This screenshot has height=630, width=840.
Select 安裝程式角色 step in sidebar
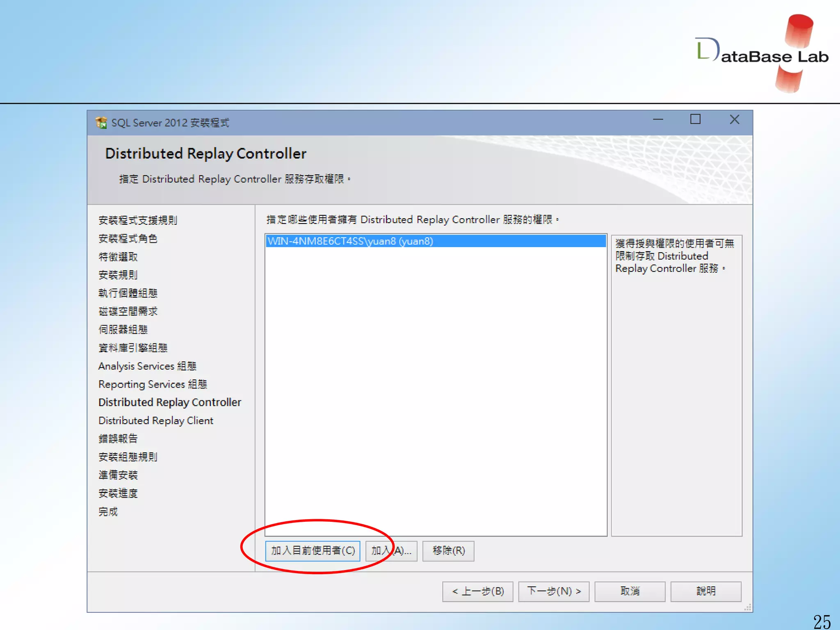coord(128,239)
